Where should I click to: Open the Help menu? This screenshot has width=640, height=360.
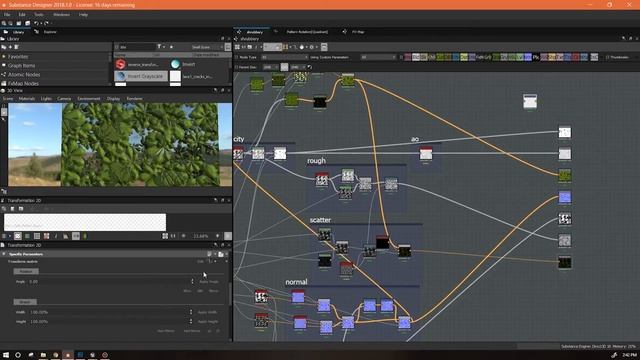pos(83,15)
